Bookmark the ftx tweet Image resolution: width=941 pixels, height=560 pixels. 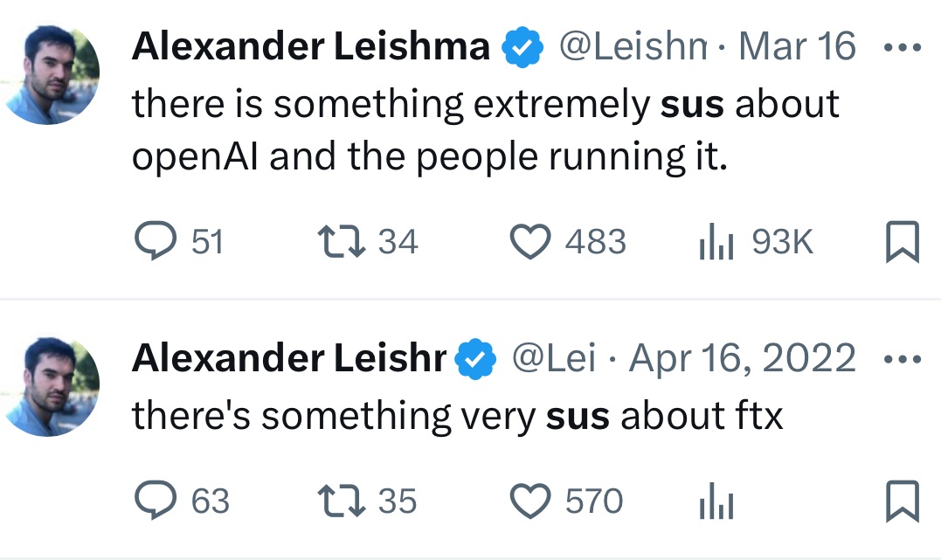tap(902, 501)
